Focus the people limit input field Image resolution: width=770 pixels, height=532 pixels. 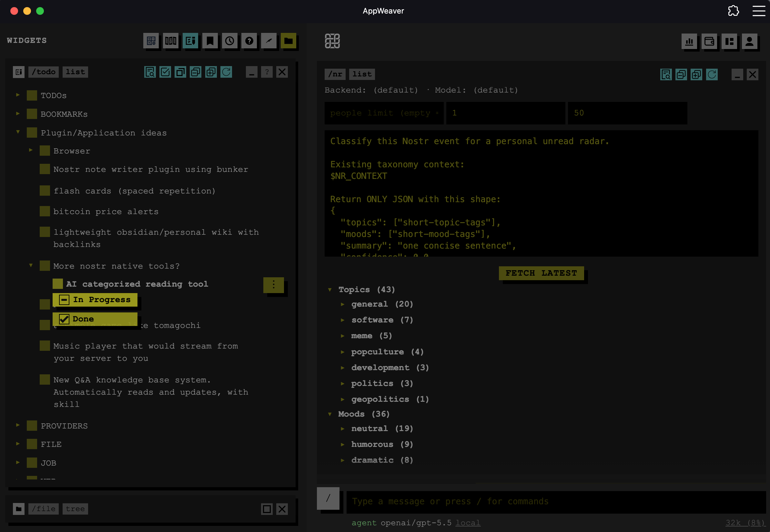(384, 113)
